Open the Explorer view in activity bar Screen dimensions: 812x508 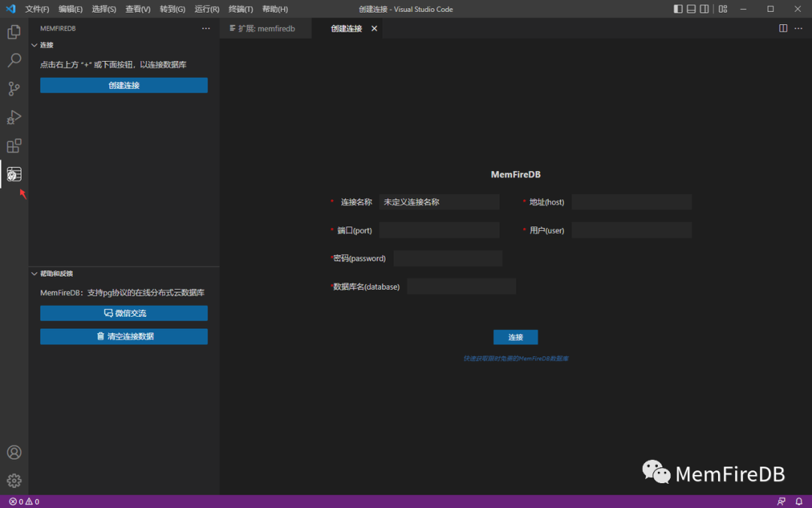click(x=14, y=32)
